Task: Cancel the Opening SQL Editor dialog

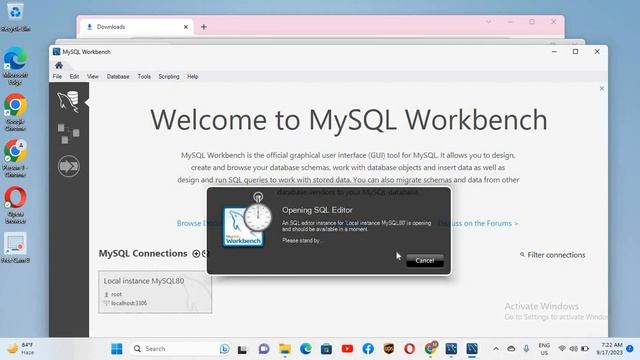Action: click(x=425, y=260)
